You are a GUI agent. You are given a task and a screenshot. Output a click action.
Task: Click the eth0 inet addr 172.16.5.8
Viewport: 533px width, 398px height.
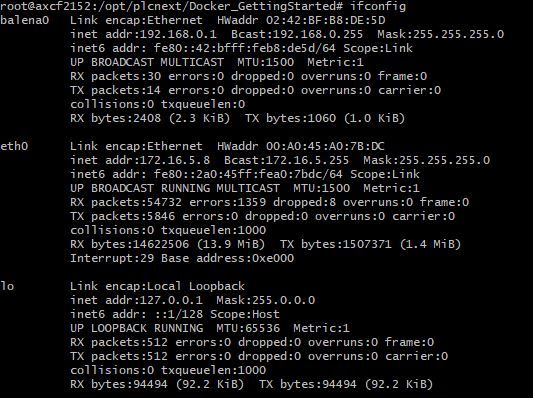140,160
